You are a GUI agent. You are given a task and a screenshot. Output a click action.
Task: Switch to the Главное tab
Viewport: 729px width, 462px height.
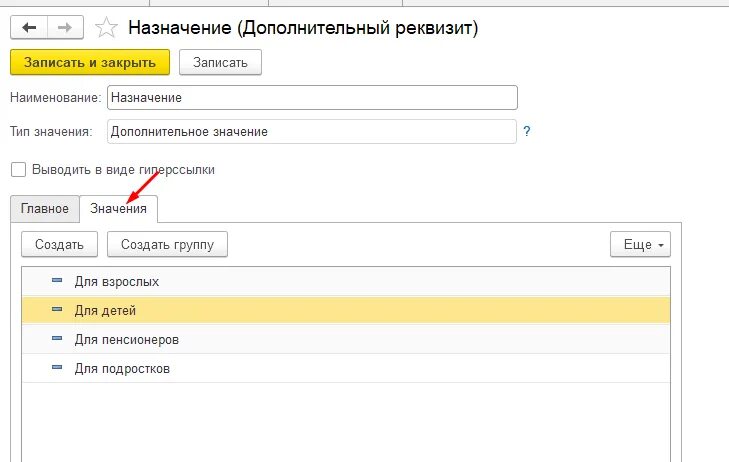45,209
